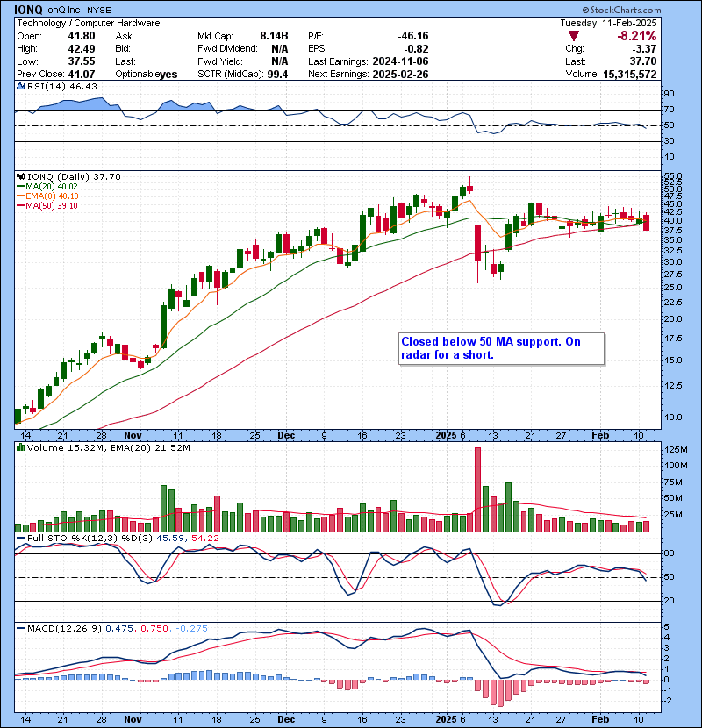Click the 90 level on RSI axis
This screenshot has width=702, height=728.
pos(670,94)
